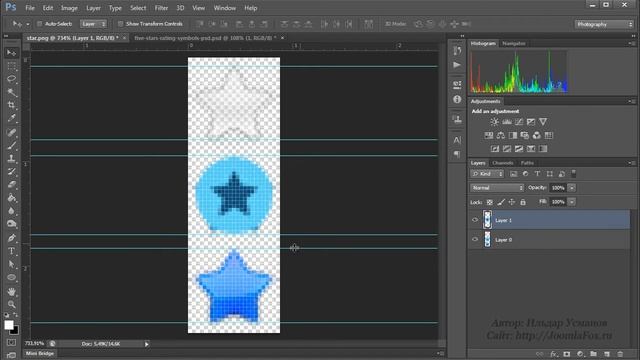Open the Normal blend mode dropdown
The height and width of the screenshot is (360, 640).
497,188
